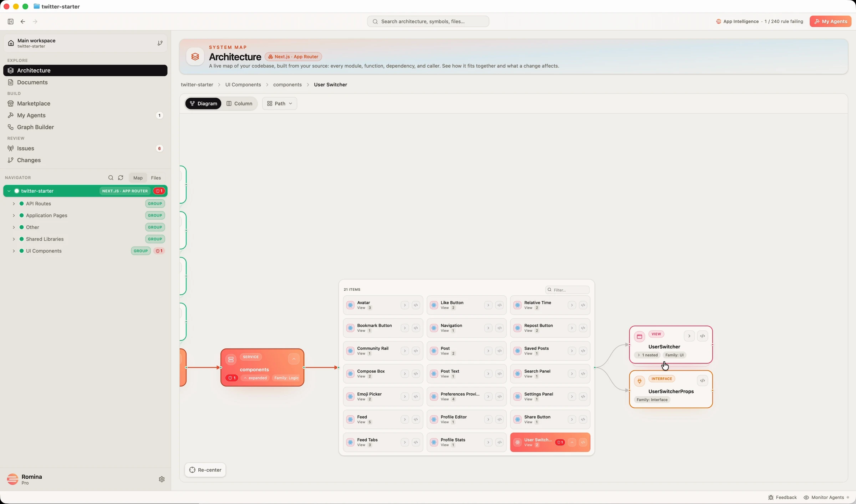
Task: Click the branch icon beside Main workspace
Action: tap(160, 43)
